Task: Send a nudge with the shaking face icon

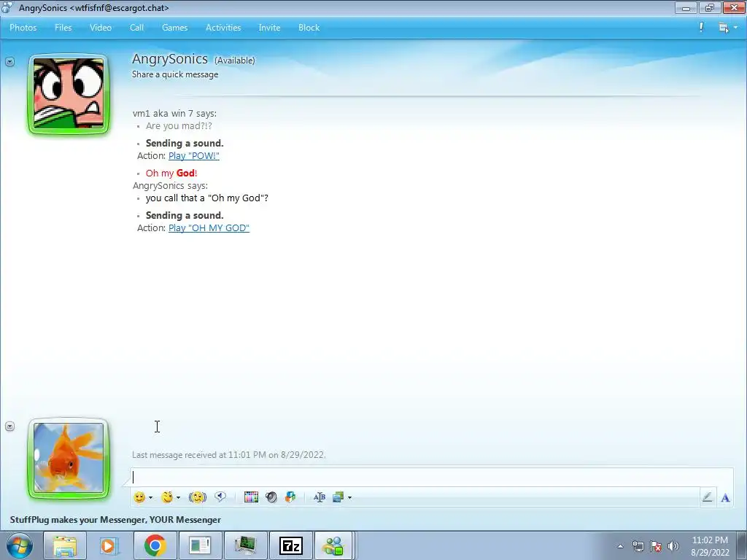Action: pyautogui.click(x=197, y=497)
